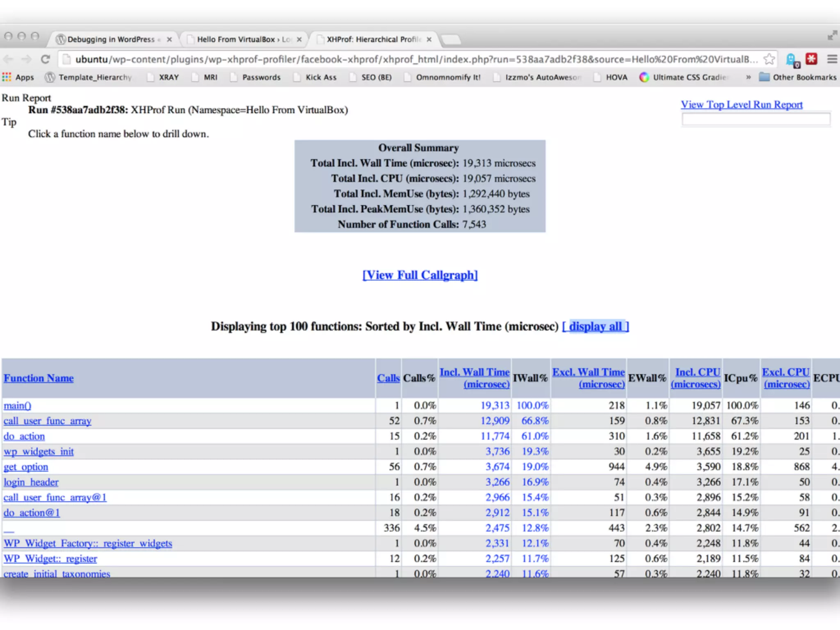840x630 pixels.
Task: Switch to the Debugging in WordPress tab
Action: tap(111, 39)
